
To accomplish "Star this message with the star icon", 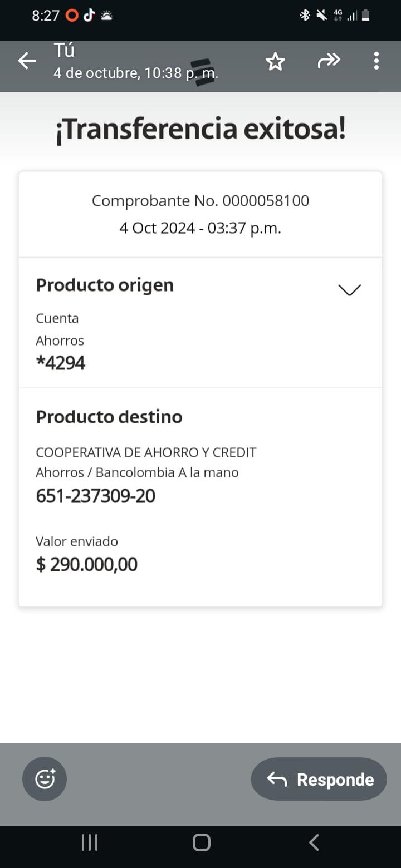I will tap(275, 61).
